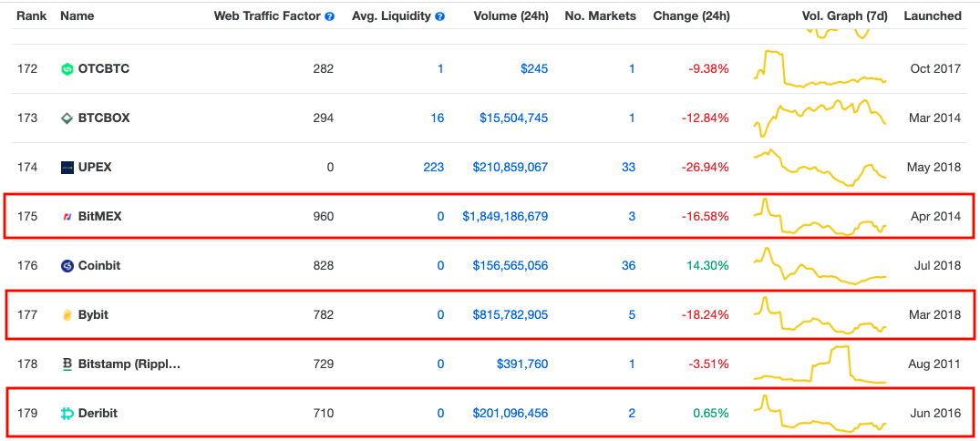Click the Bitstamp (Ripple) logo icon
The width and height of the screenshot is (980, 441).
[x=67, y=364]
